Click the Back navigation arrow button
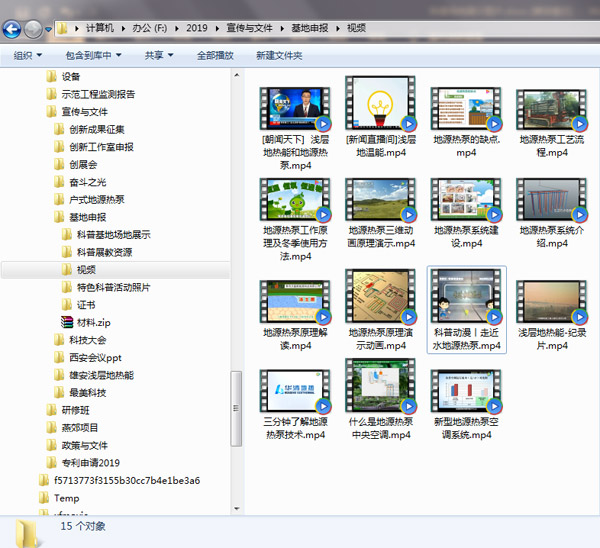This screenshot has height=548, width=600. (14, 29)
